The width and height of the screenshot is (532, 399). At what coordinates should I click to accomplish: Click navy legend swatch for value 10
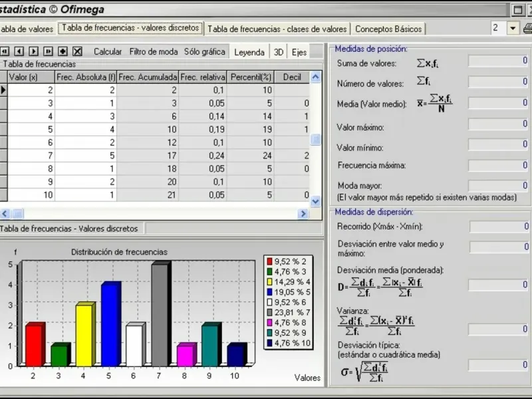pyautogui.click(x=270, y=343)
